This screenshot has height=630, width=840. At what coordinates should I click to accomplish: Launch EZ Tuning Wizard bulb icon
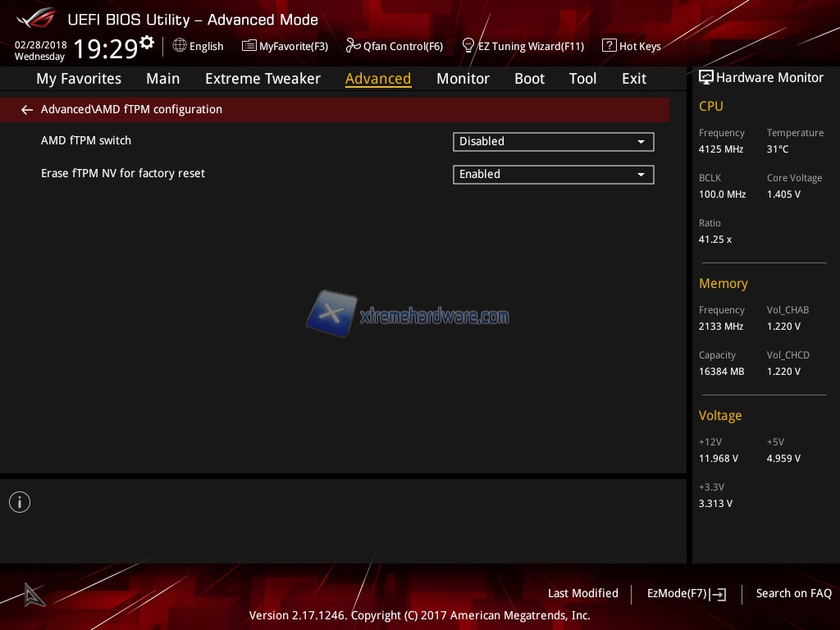(468, 45)
